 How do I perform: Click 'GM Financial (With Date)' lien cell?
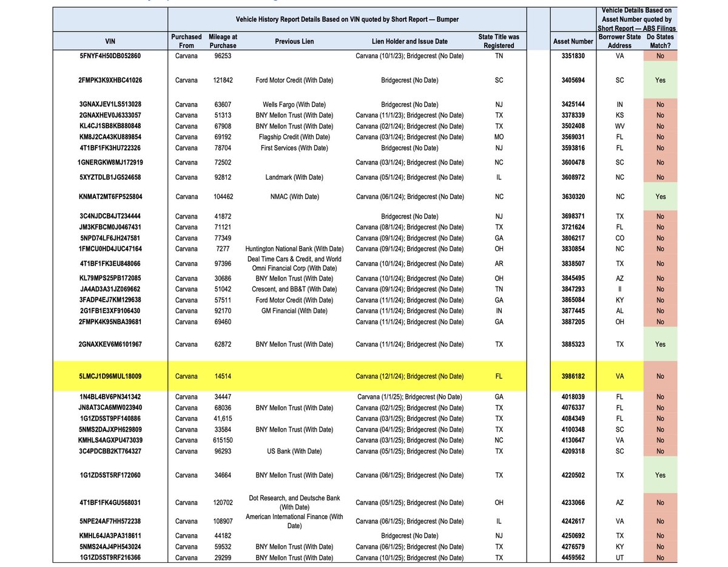click(x=294, y=311)
